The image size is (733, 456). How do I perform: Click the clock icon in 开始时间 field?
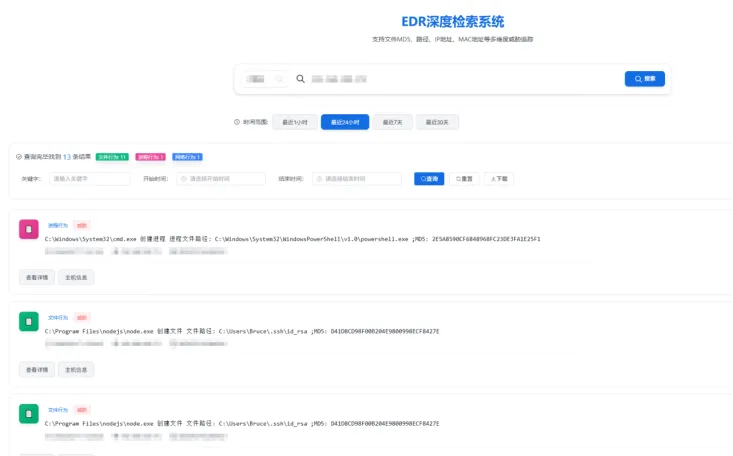click(x=184, y=179)
